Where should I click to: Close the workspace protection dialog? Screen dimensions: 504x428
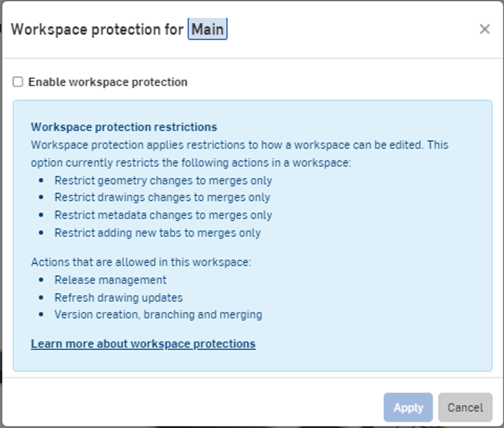tap(484, 29)
